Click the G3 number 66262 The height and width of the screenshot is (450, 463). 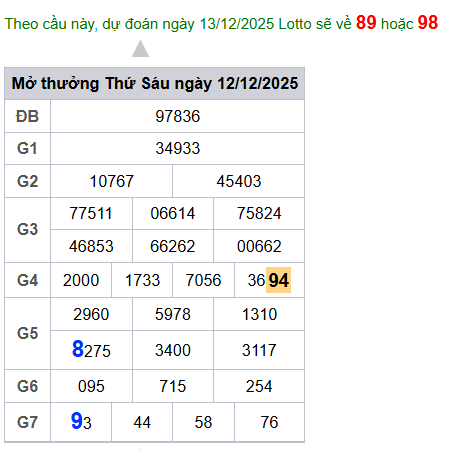[x=173, y=246]
